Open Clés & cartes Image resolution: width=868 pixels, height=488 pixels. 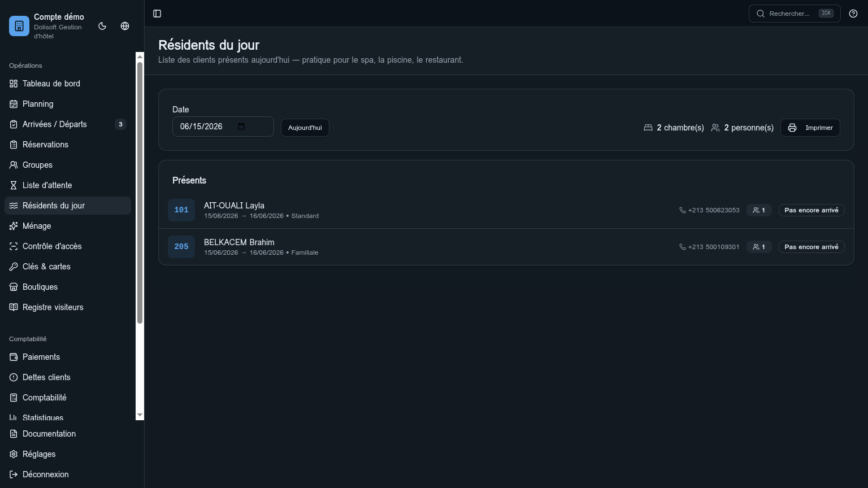(68, 267)
